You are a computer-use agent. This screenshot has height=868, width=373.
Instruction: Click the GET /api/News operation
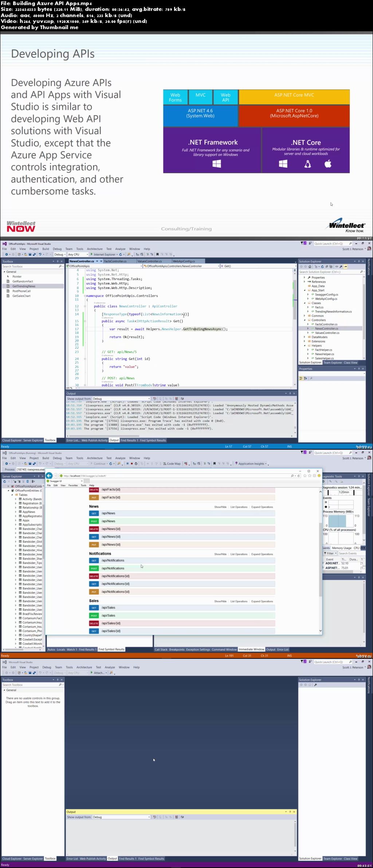182,513
